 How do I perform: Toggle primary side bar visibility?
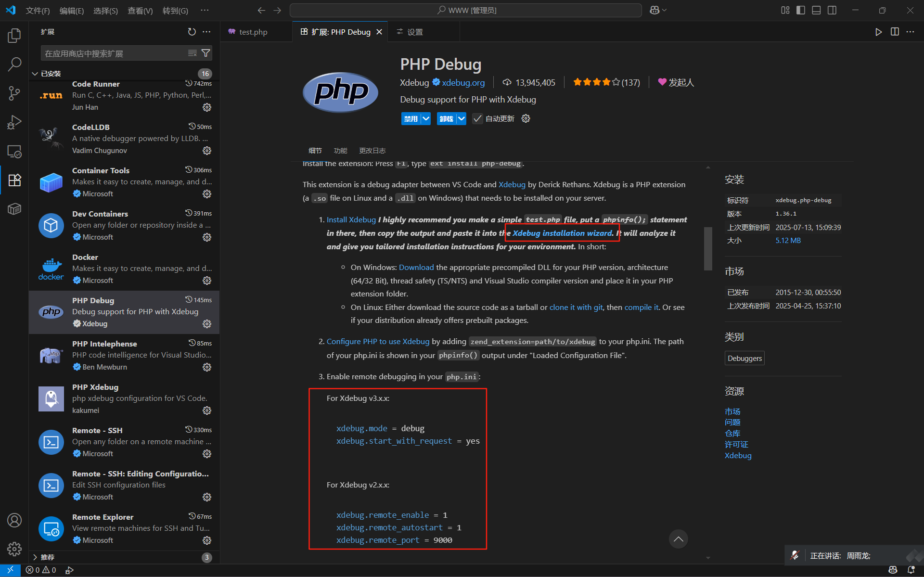point(801,10)
